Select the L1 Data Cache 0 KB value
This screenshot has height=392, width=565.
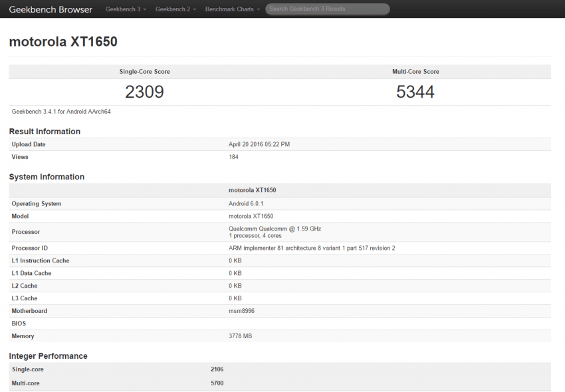(x=235, y=274)
